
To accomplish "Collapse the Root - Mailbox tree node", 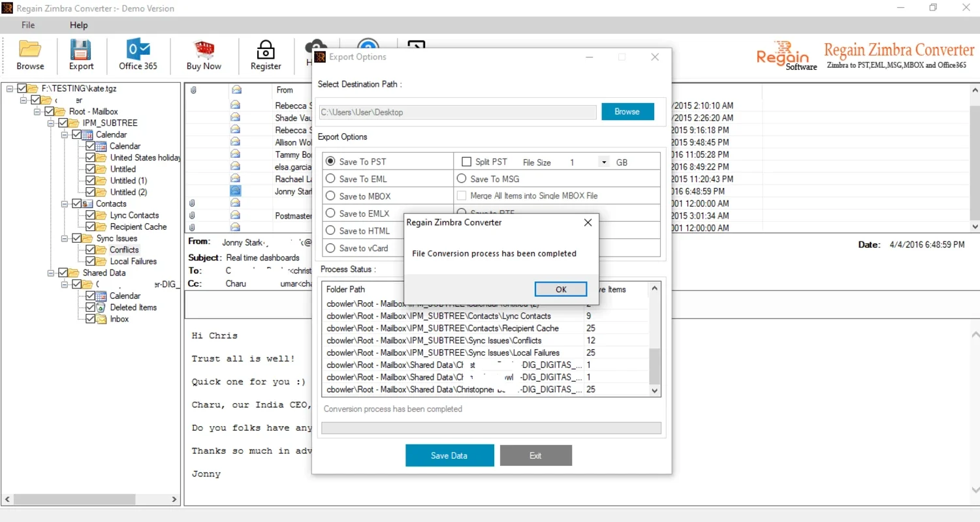I will [x=38, y=112].
